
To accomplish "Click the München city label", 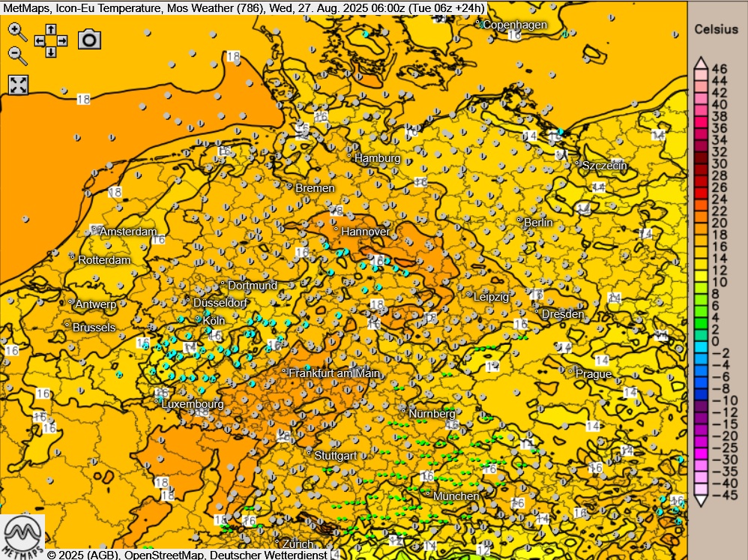I will click(456, 496).
